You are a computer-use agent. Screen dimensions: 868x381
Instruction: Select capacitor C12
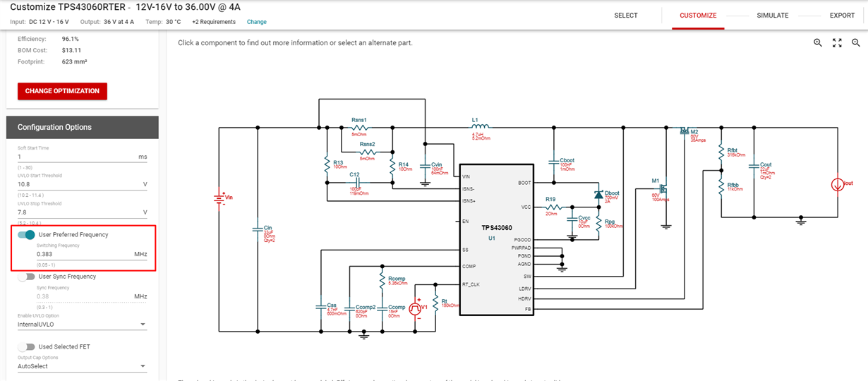[x=359, y=182]
